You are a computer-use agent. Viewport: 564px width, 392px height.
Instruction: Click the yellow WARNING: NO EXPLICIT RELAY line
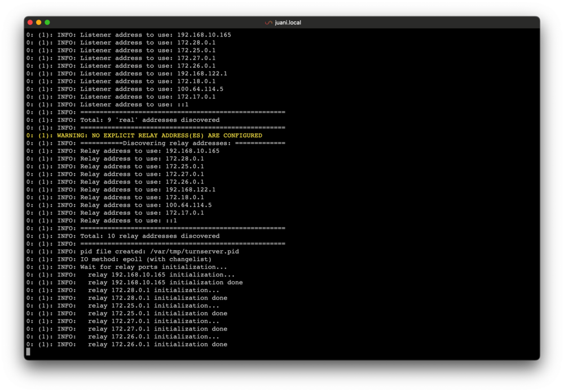click(x=144, y=135)
